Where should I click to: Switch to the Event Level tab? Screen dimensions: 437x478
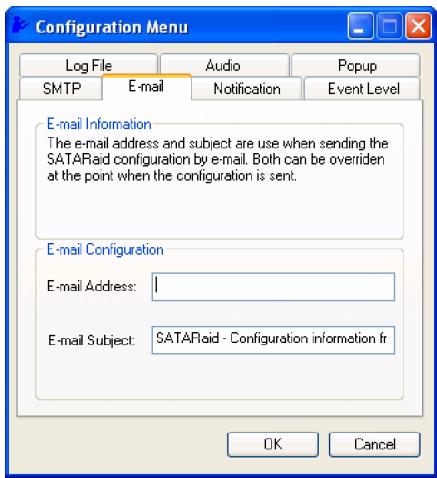point(362,89)
